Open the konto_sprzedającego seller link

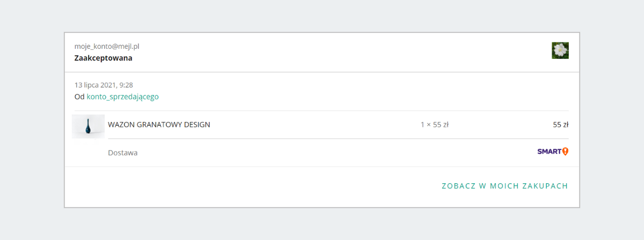coord(122,97)
